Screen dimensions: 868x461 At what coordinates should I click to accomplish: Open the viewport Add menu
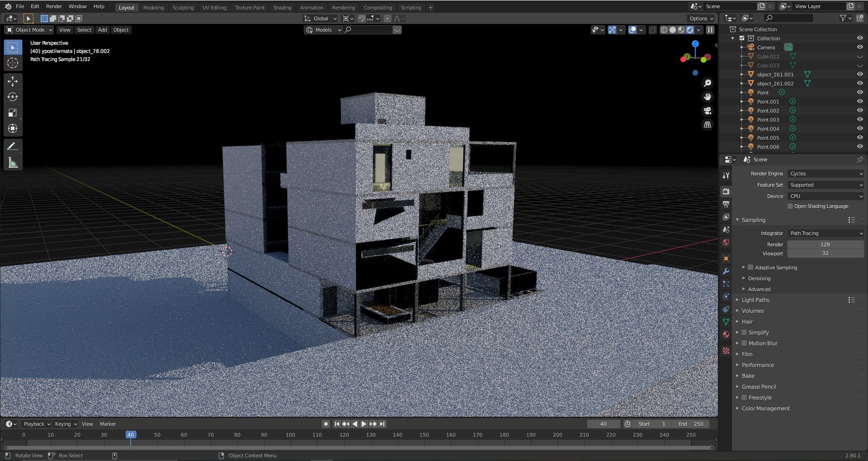coord(103,30)
